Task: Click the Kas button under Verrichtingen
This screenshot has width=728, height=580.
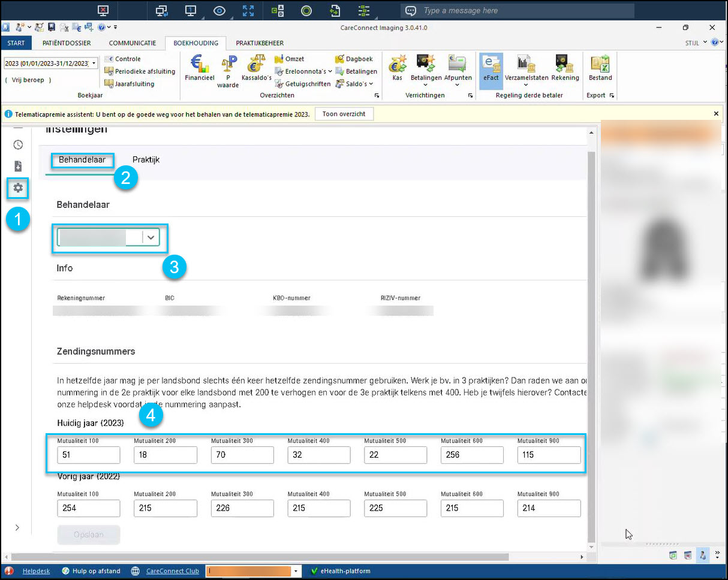Action: 396,68
